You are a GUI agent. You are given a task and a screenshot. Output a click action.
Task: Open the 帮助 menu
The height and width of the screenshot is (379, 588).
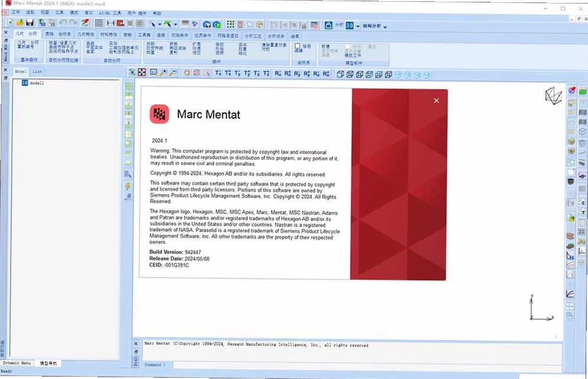click(157, 13)
